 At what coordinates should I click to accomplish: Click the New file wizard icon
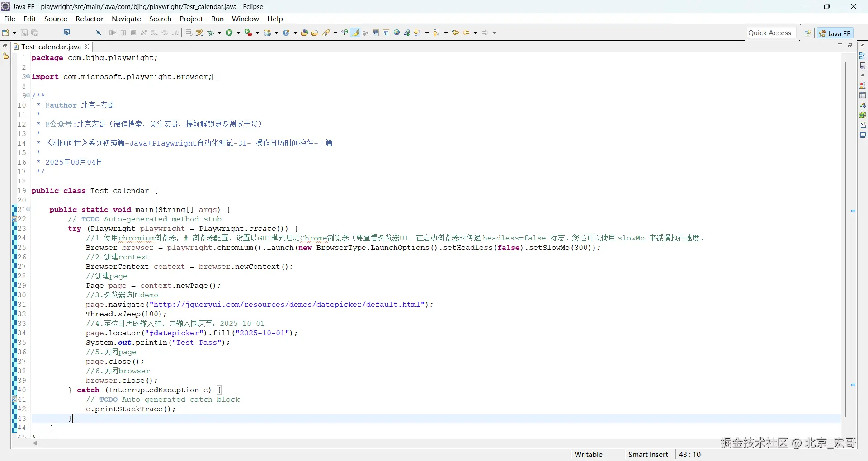[x=6, y=33]
